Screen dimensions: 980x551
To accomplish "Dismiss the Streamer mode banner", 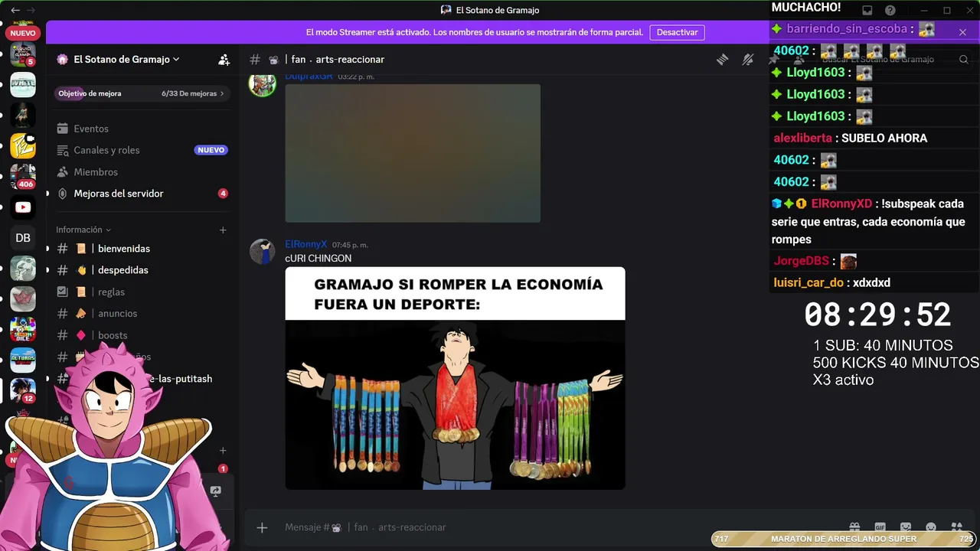I will pyautogui.click(x=962, y=32).
